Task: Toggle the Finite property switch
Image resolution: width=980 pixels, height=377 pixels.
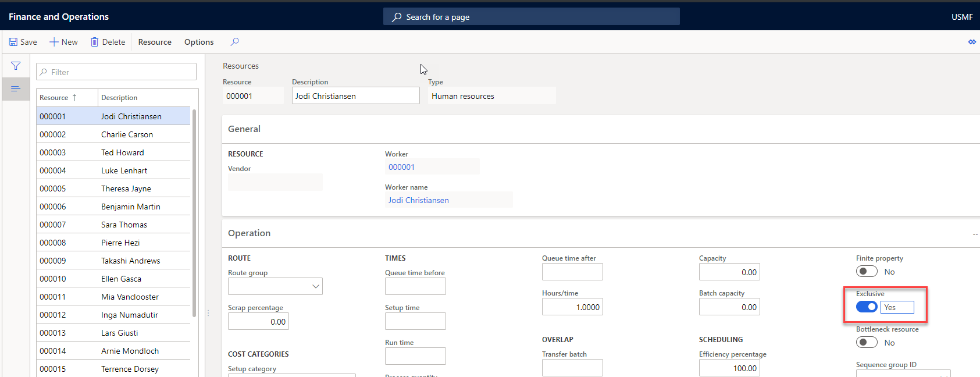Action: [x=867, y=272]
